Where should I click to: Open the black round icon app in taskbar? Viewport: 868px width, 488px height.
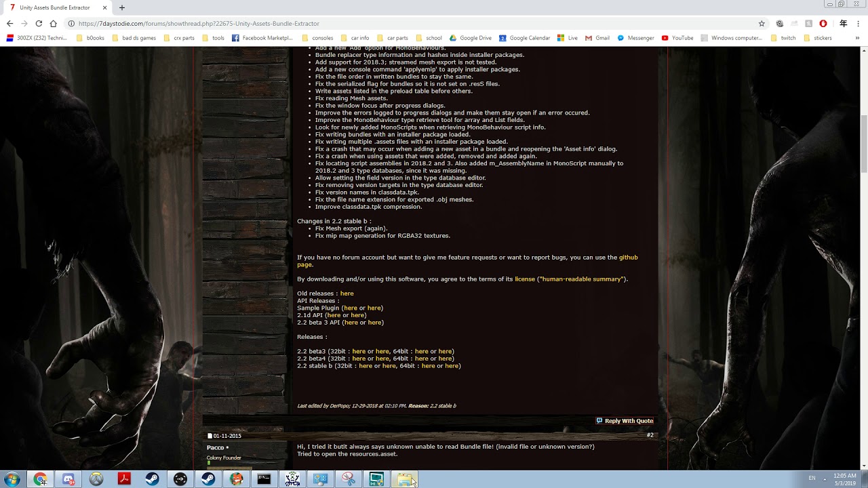(x=180, y=479)
